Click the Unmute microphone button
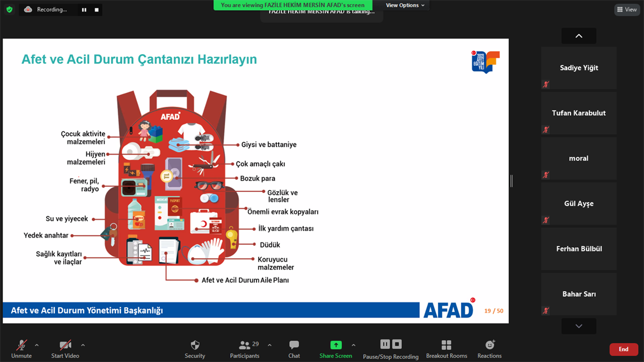Screen dimensions: 644x362 21,349
